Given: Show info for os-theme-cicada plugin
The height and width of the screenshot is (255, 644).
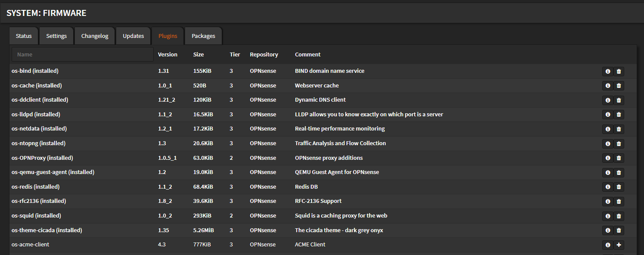Looking at the screenshot, I should pyautogui.click(x=607, y=230).
